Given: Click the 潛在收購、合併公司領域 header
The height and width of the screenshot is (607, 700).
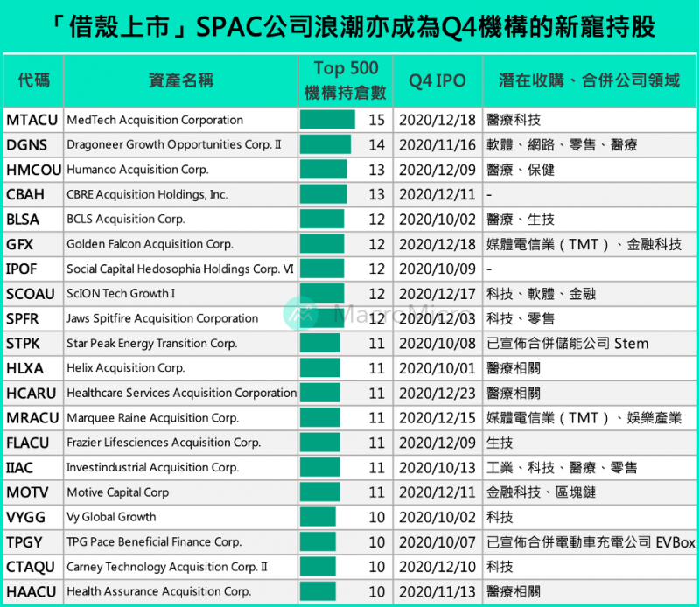Looking at the screenshot, I should coord(589,80).
